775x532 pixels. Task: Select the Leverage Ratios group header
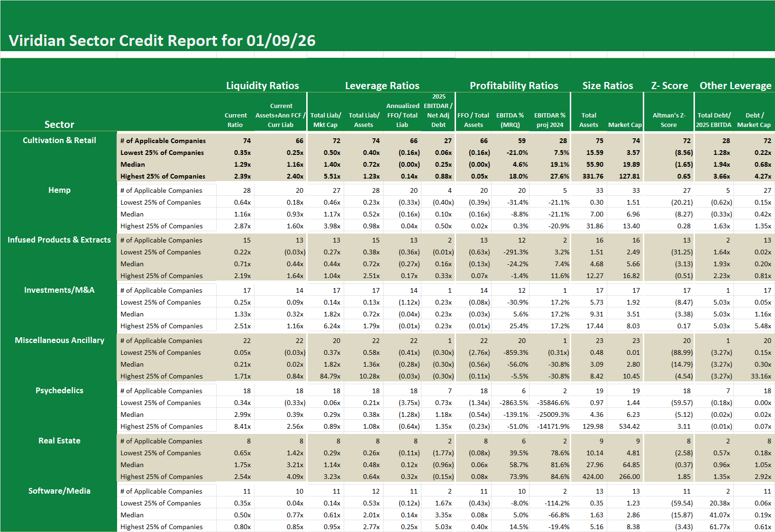(x=382, y=86)
